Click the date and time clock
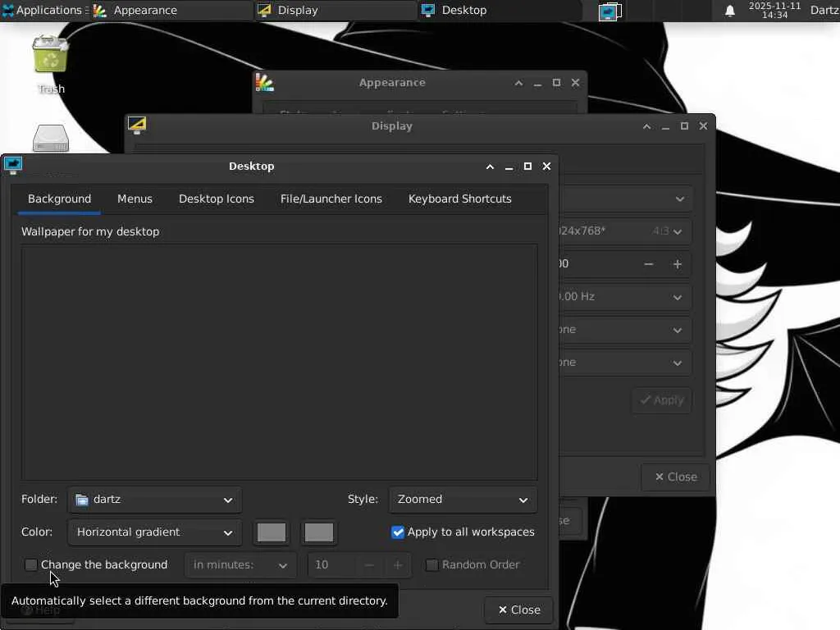 click(774, 10)
